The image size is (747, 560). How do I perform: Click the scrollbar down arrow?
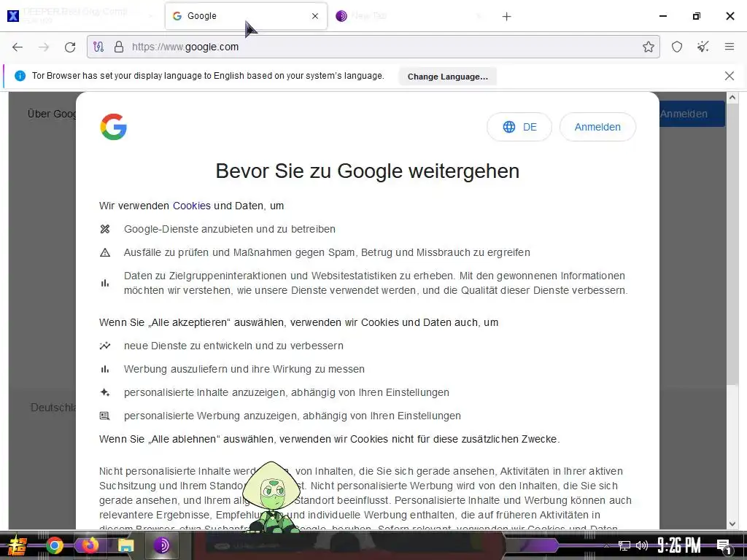(732, 524)
